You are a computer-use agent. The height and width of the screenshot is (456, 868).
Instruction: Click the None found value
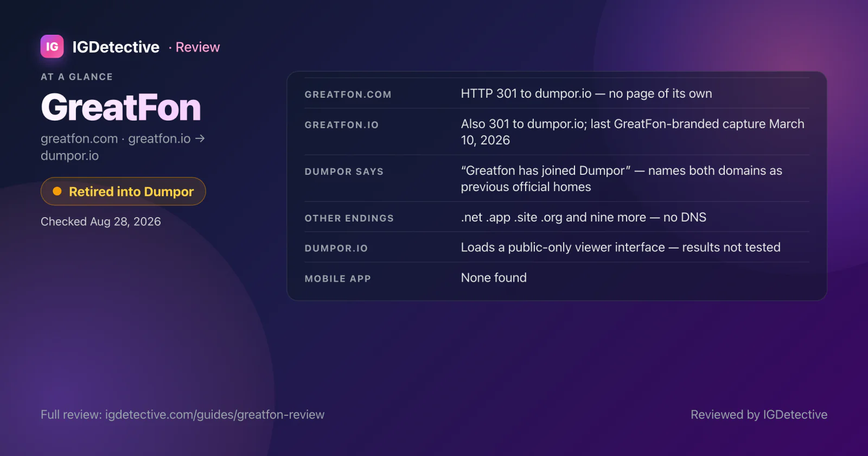494,277
